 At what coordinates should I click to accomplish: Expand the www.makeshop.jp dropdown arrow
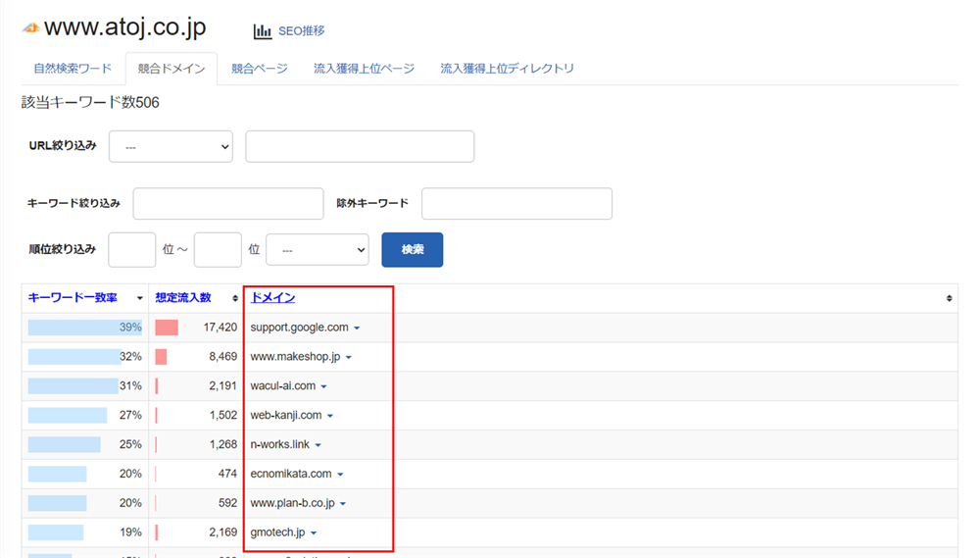pyautogui.click(x=349, y=357)
